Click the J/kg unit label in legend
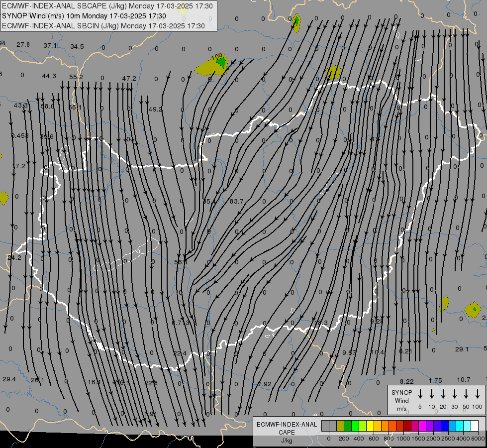Image resolution: width=487 pixels, height=448 pixels. coord(287,441)
